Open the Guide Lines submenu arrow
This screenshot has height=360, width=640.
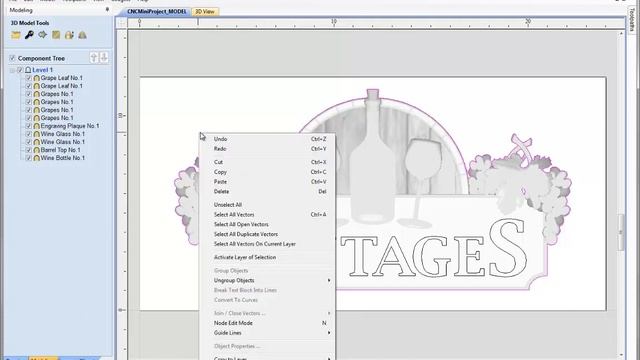click(x=329, y=333)
